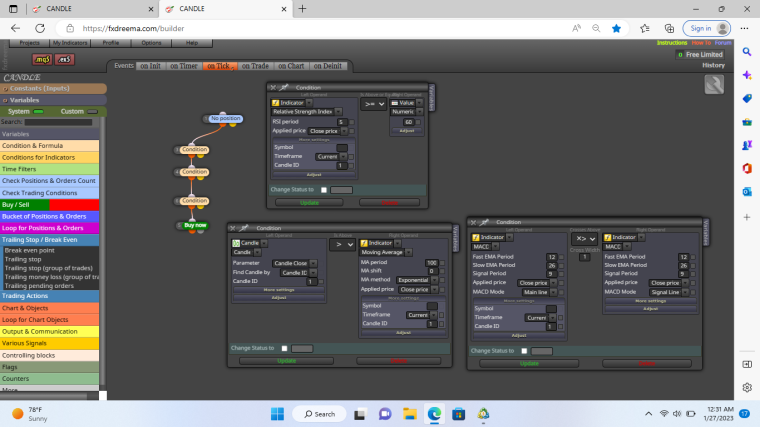
Task: Open Candle Close parameter dropdown
Action: [x=294, y=263]
